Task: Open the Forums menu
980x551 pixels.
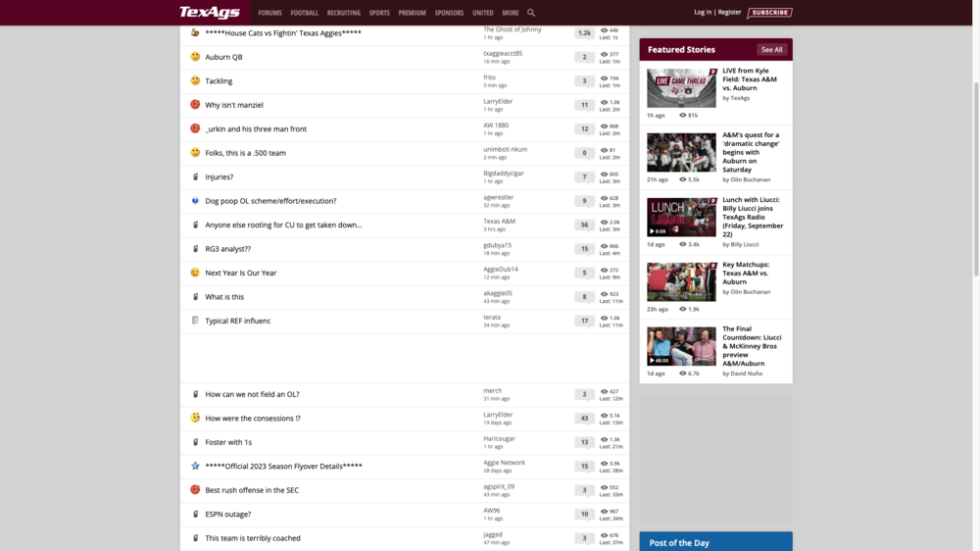Action: tap(270, 13)
